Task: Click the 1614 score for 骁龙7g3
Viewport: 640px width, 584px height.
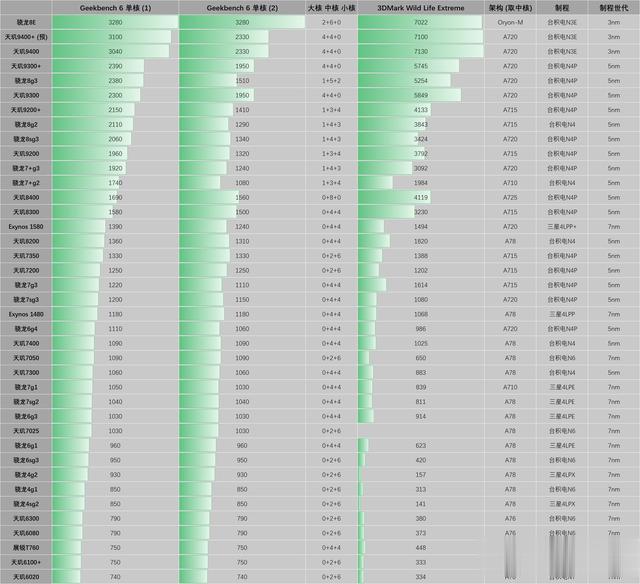Action: coord(421,285)
